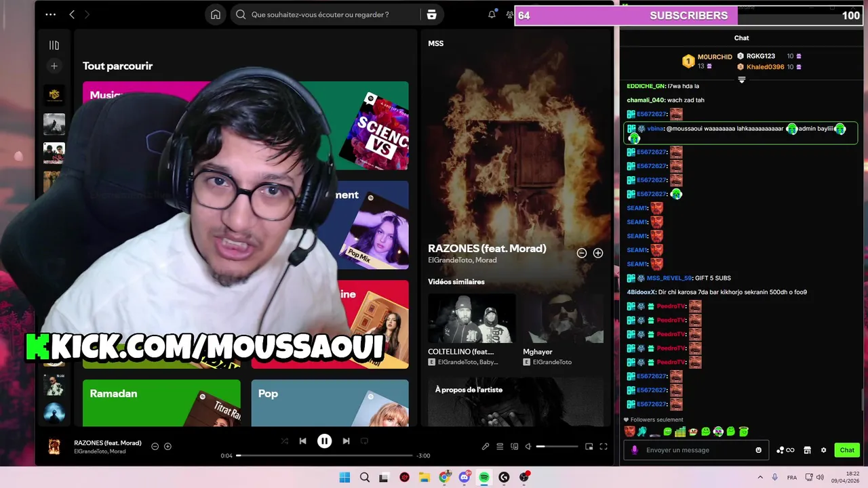868x488 pixels.
Task: Show hidden system tray icons
Action: pyautogui.click(x=760, y=477)
